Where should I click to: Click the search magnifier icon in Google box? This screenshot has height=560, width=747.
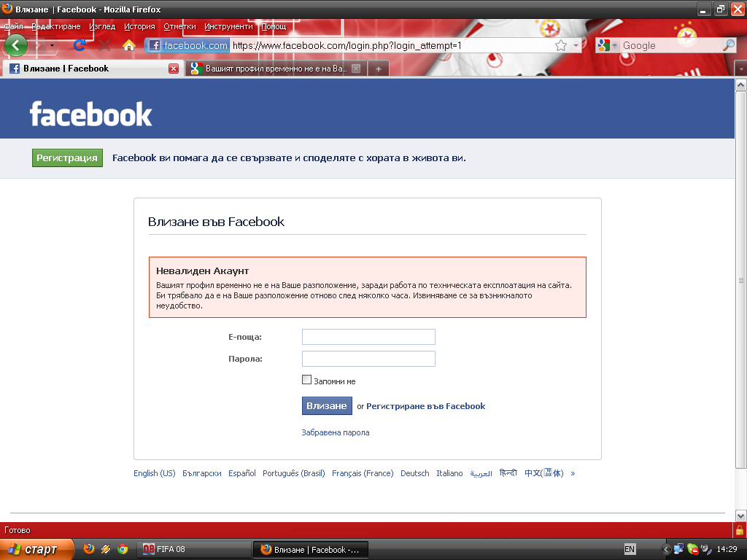pos(729,45)
